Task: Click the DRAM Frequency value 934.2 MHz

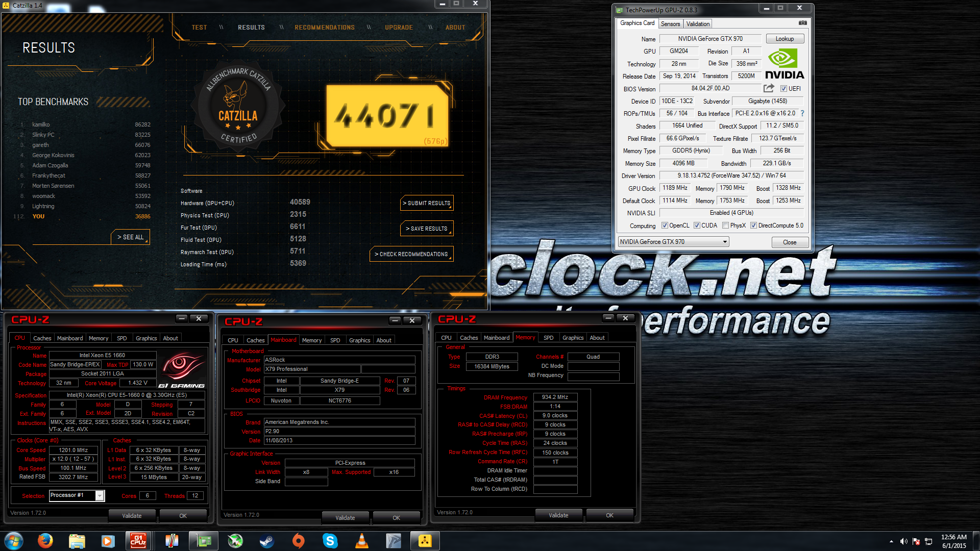Action: 555,397
